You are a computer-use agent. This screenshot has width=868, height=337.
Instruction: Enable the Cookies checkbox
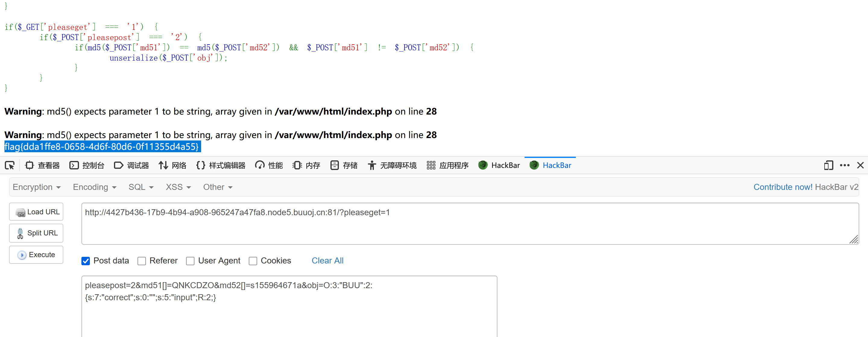click(253, 261)
